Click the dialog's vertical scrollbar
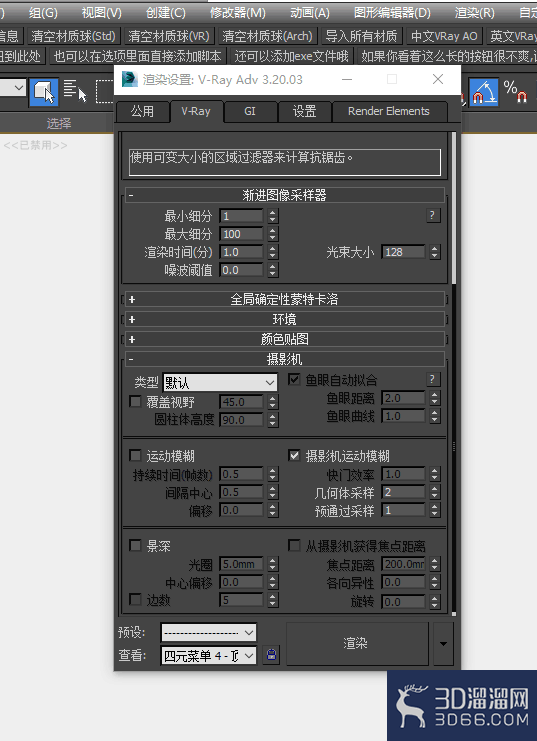This screenshot has width=537, height=741. click(454, 208)
